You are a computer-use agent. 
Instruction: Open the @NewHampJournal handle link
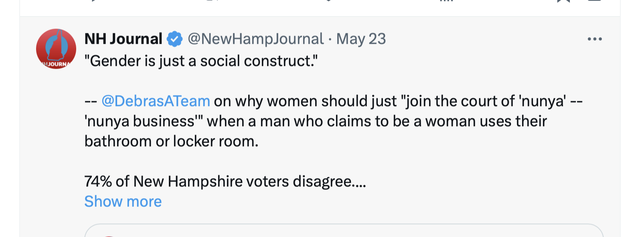[255, 39]
